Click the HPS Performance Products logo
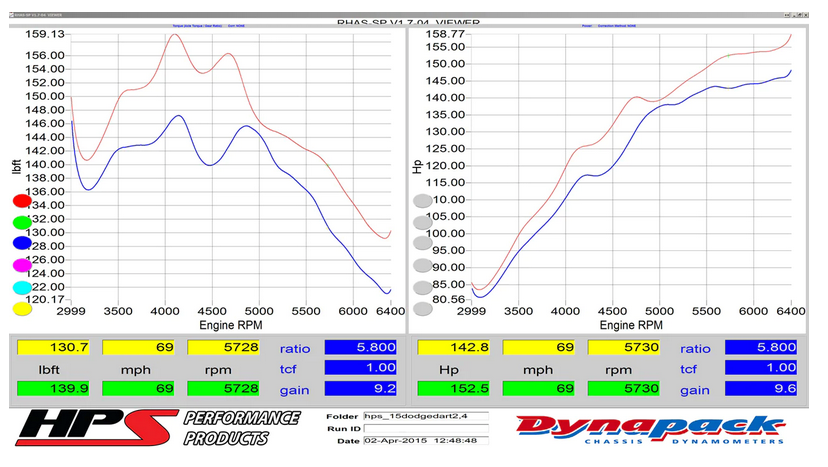Viewport: 828px width, 467px height. coord(152,427)
